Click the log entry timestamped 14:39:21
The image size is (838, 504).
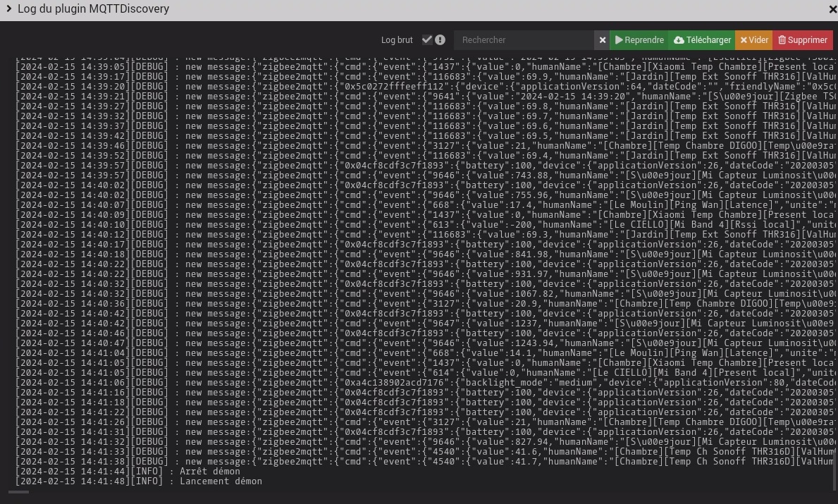pos(425,96)
